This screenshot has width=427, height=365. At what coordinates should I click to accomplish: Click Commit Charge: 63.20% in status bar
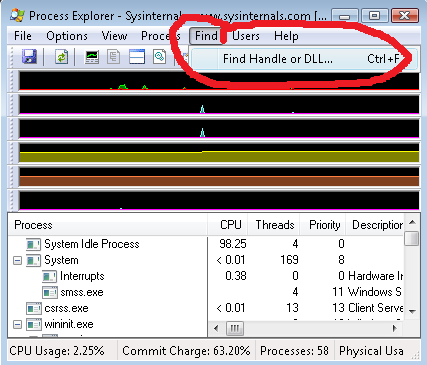[x=186, y=351]
